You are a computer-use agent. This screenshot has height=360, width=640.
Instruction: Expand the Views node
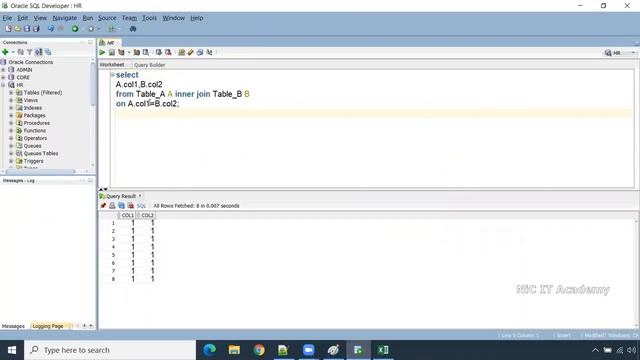[11, 100]
